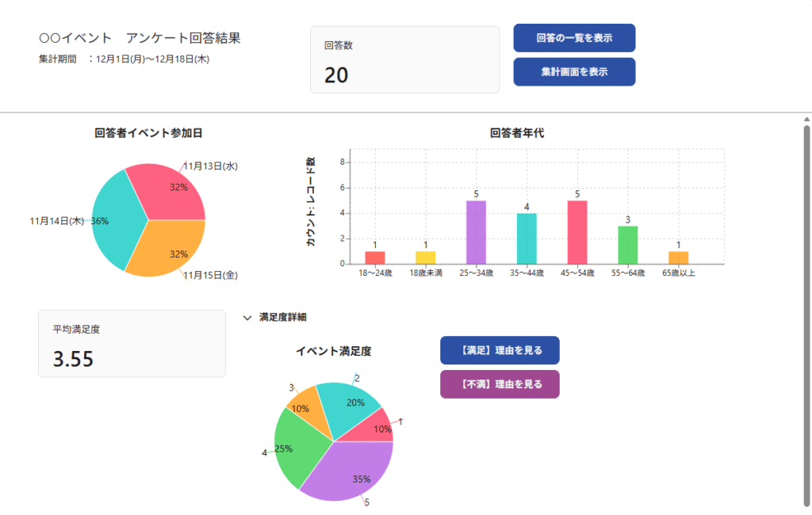Select the 11月14日(木) teal pie slice
The image size is (812, 515).
[115, 222]
